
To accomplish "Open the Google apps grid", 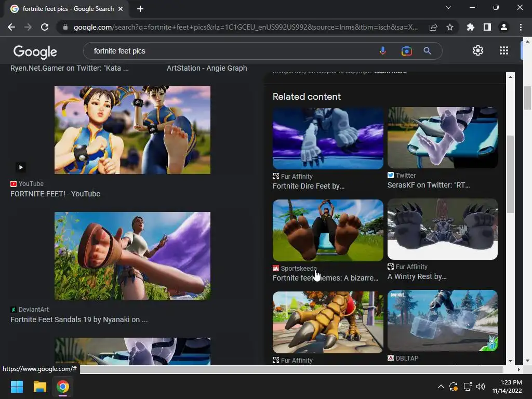I will (504, 50).
